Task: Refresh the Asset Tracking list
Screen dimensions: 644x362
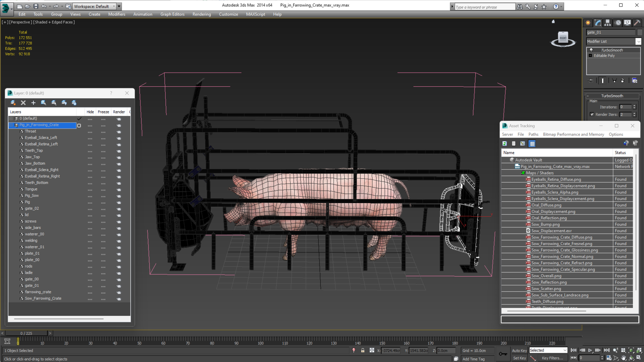Action: (x=505, y=144)
